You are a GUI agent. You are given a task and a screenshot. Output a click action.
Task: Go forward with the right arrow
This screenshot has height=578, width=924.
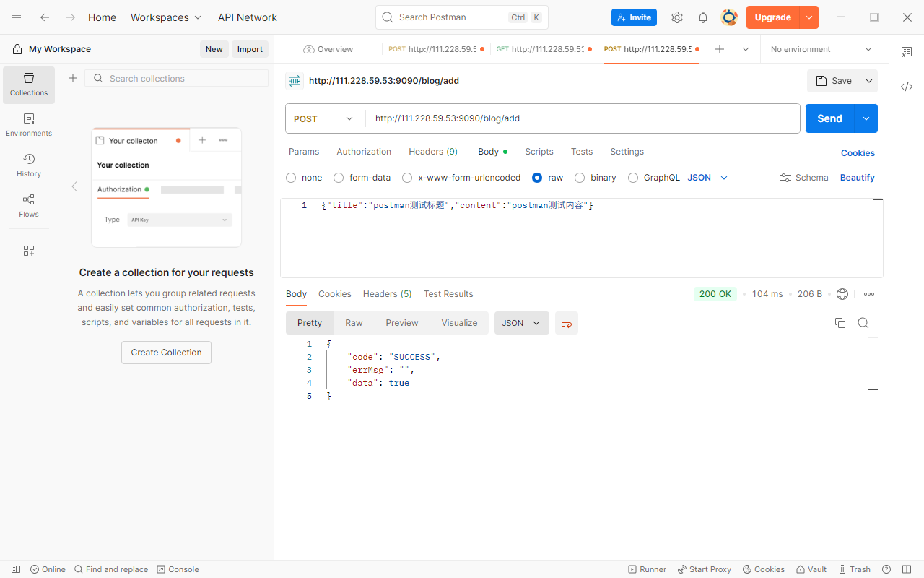(x=70, y=17)
